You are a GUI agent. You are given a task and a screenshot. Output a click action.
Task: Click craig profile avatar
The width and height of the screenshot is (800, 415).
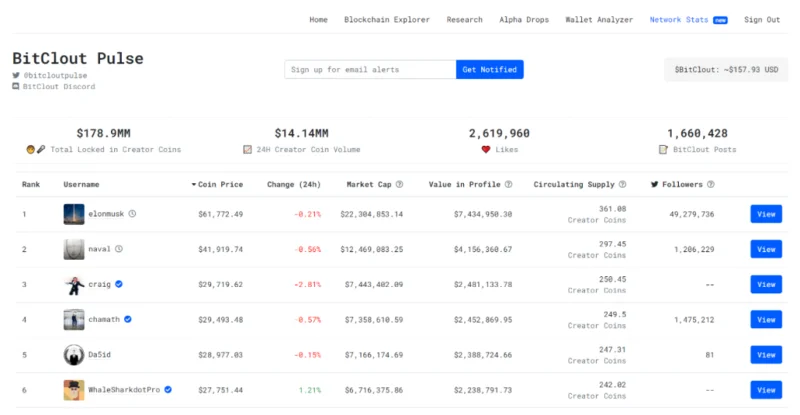click(x=74, y=285)
